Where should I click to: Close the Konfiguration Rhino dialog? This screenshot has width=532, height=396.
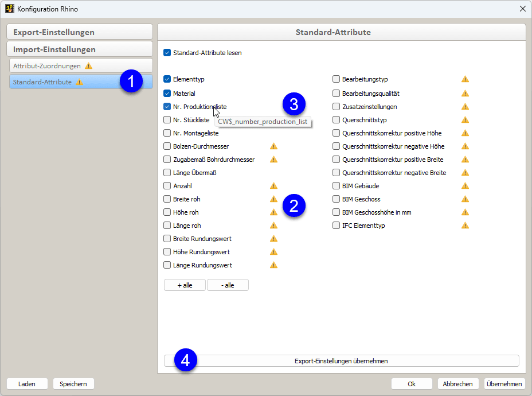coord(522,9)
